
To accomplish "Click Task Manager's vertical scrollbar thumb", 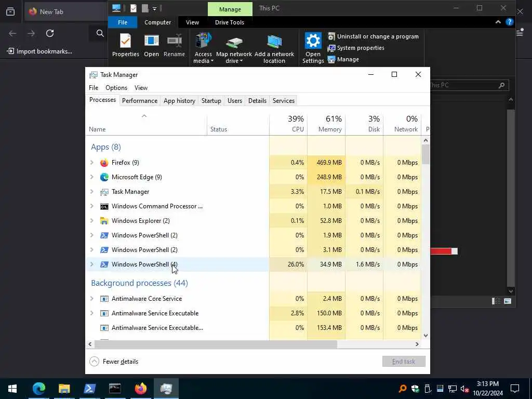I will [426, 154].
